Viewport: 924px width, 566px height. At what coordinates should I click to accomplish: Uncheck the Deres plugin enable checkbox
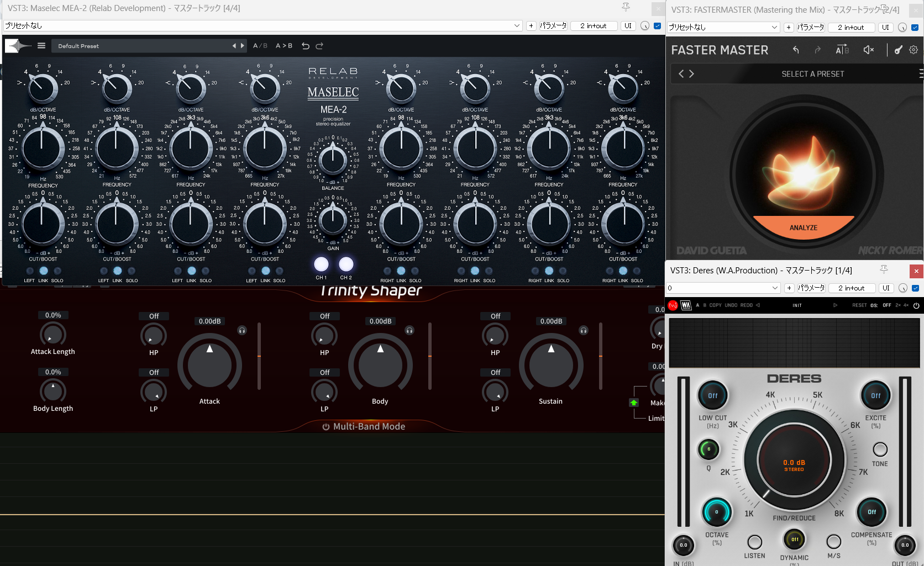915,288
